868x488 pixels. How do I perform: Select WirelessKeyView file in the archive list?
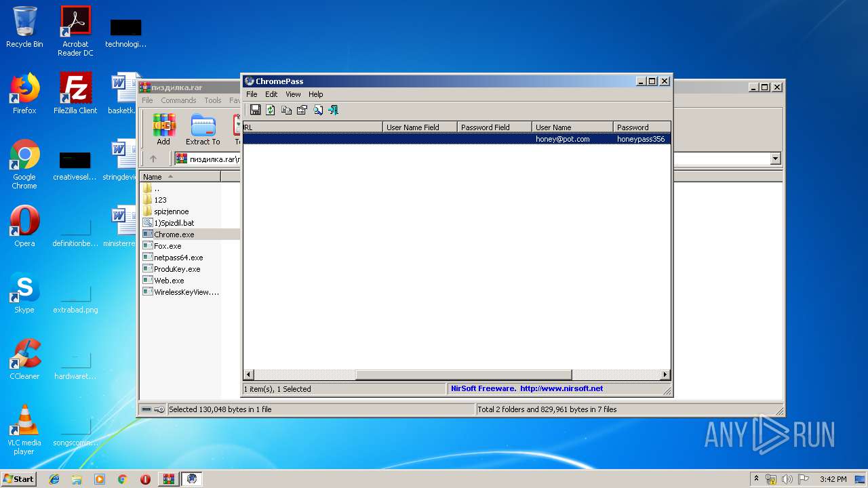181,292
